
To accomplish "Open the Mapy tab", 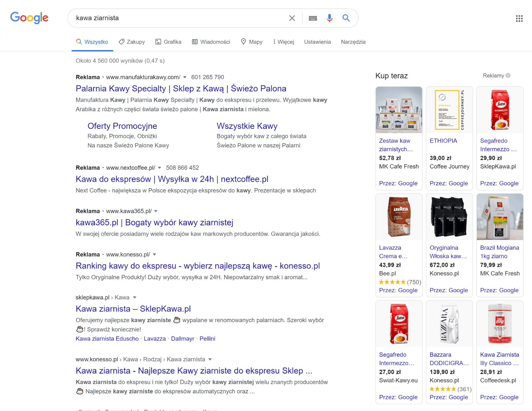I will coord(252,42).
